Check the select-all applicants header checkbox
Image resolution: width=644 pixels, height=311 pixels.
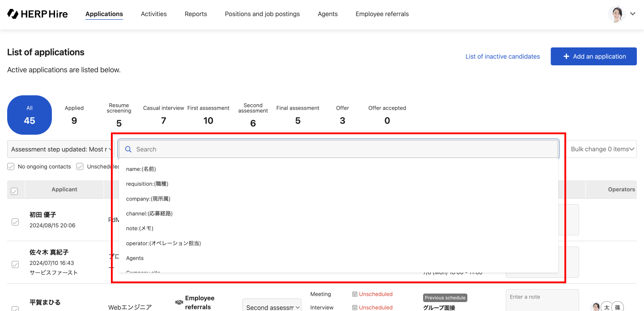tap(14, 191)
